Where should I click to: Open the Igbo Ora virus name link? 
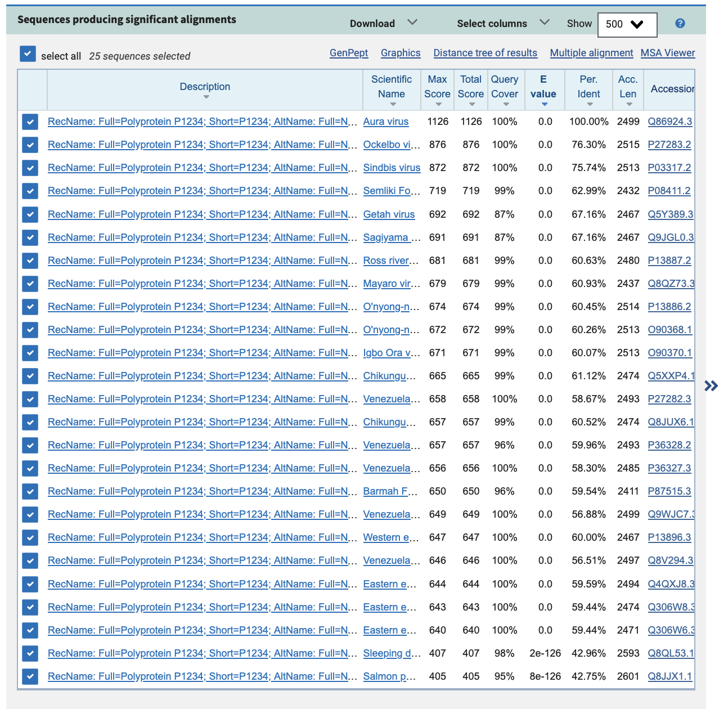[x=392, y=353]
